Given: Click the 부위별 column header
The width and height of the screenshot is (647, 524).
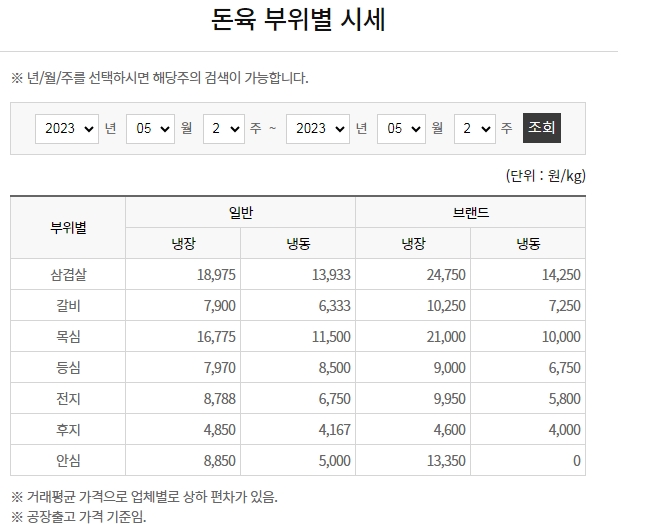Looking at the screenshot, I should pyautogui.click(x=68, y=228).
